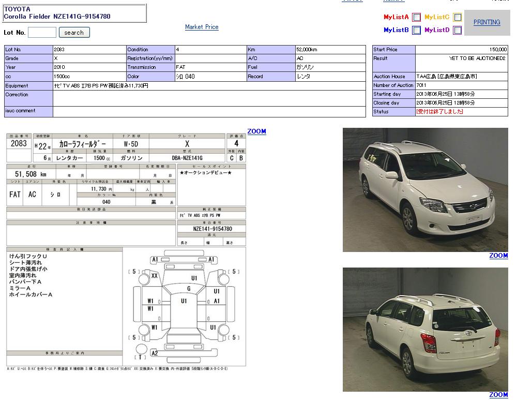
Task: Click the PRINTING link
Action: point(487,22)
